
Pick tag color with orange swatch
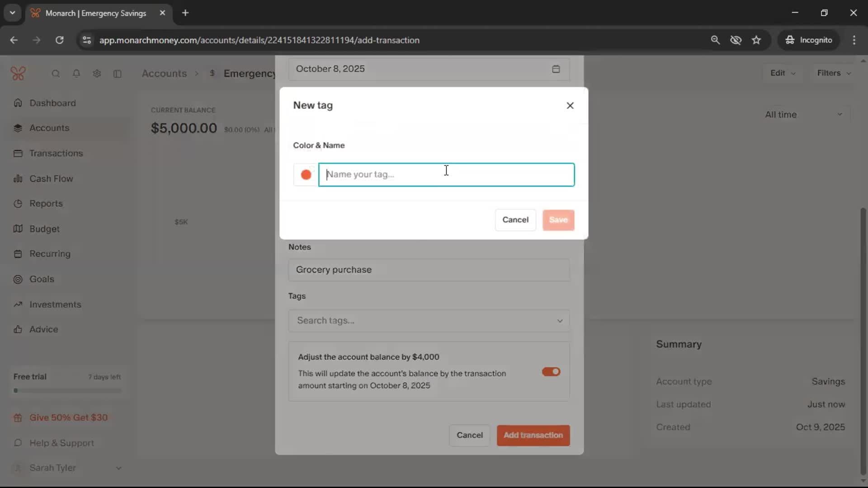[306, 175]
